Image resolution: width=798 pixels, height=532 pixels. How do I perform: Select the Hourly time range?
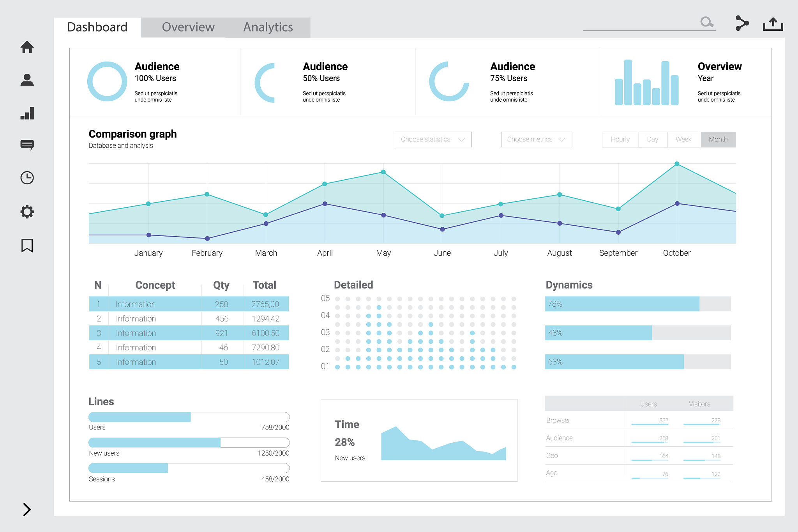pos(620,140)
